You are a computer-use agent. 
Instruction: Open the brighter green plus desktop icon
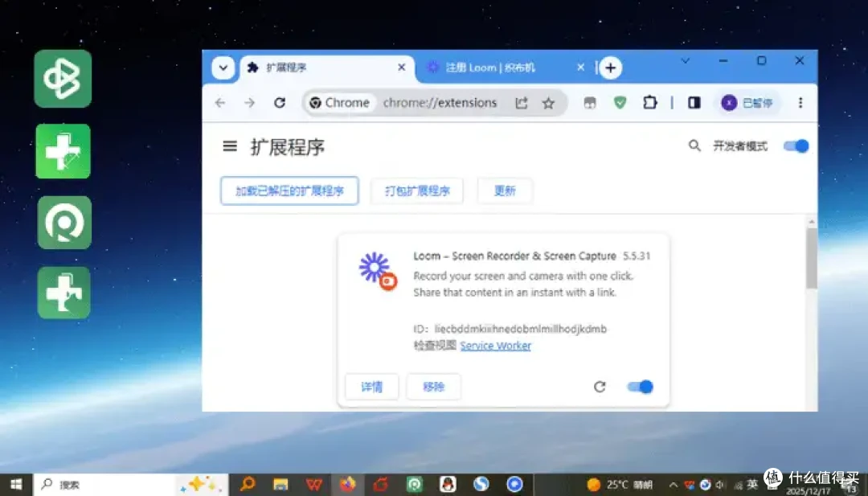(63, 151)
